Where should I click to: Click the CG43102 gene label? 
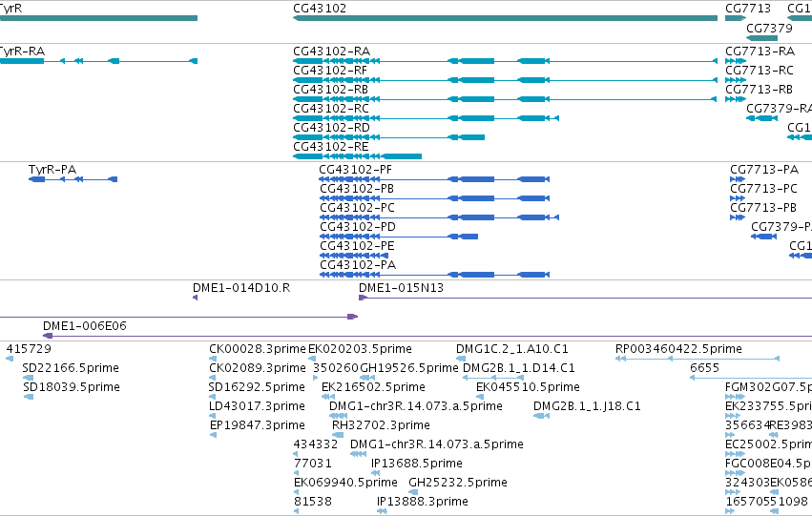click(x=320, y=9)
